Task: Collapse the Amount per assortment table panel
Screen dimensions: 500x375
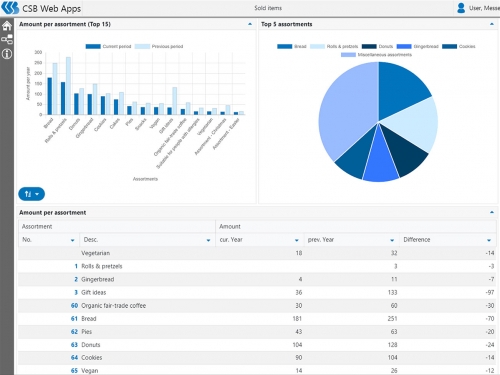Action: click(492, 212)
